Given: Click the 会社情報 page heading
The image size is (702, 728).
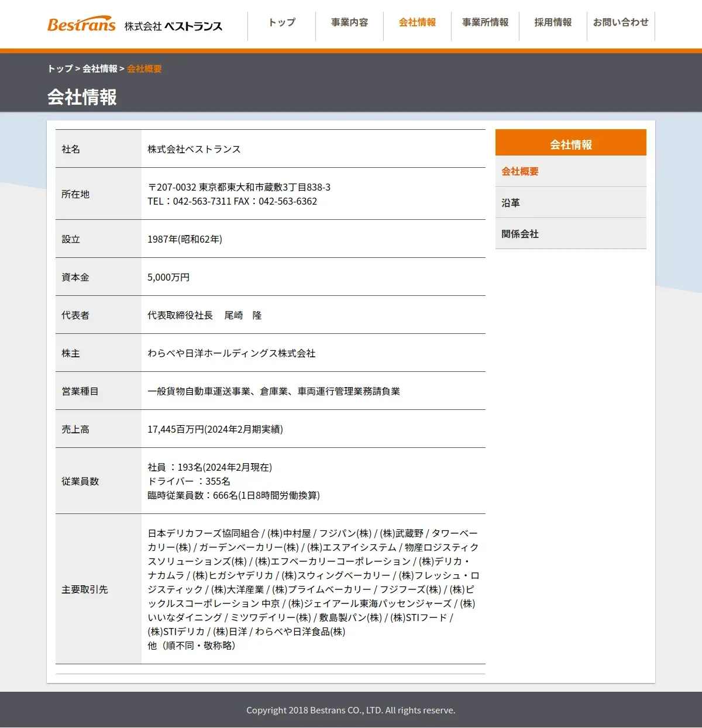Looking at the screenshot, I should (82, 97).
